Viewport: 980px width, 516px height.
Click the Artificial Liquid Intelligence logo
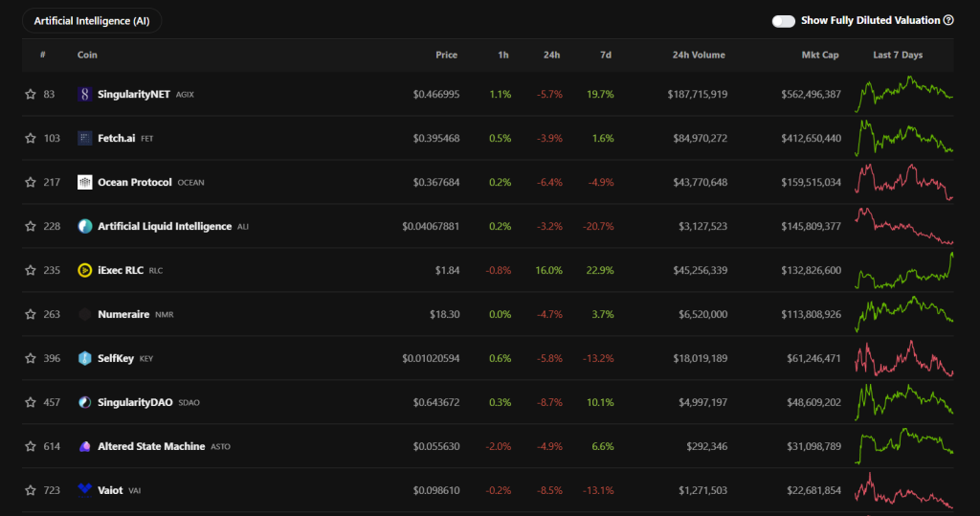click(85, 227)
